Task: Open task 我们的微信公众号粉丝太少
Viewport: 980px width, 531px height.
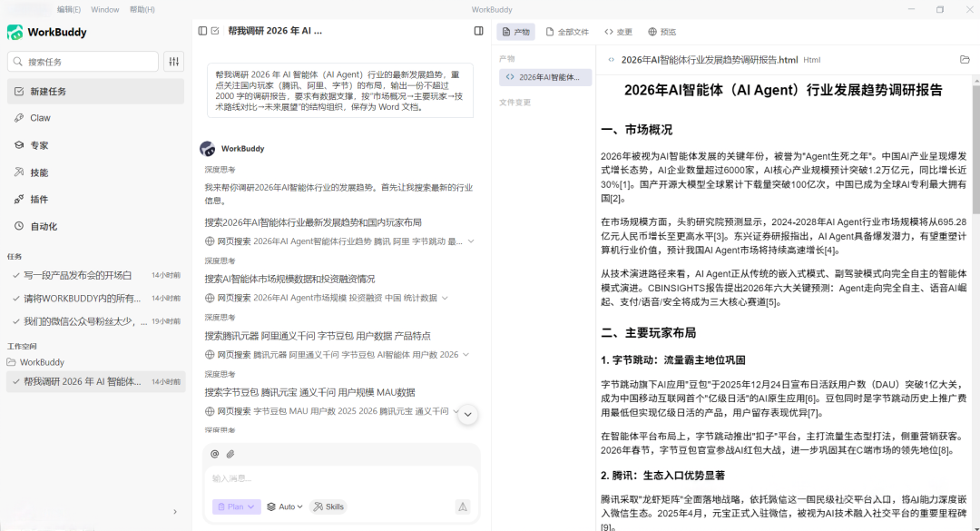Action: coord(95,321)
